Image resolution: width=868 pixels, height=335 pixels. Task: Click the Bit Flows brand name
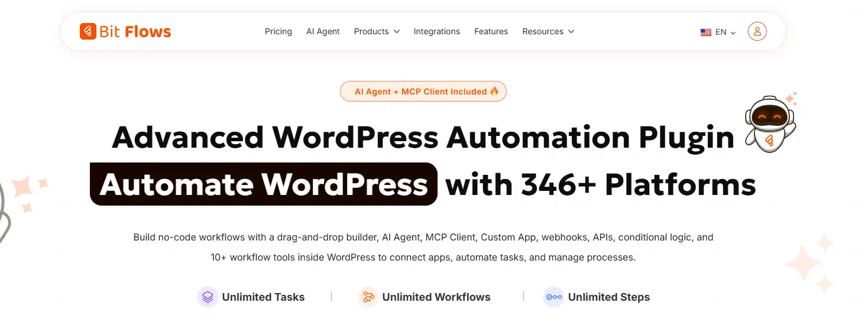(x=135, y=31)
